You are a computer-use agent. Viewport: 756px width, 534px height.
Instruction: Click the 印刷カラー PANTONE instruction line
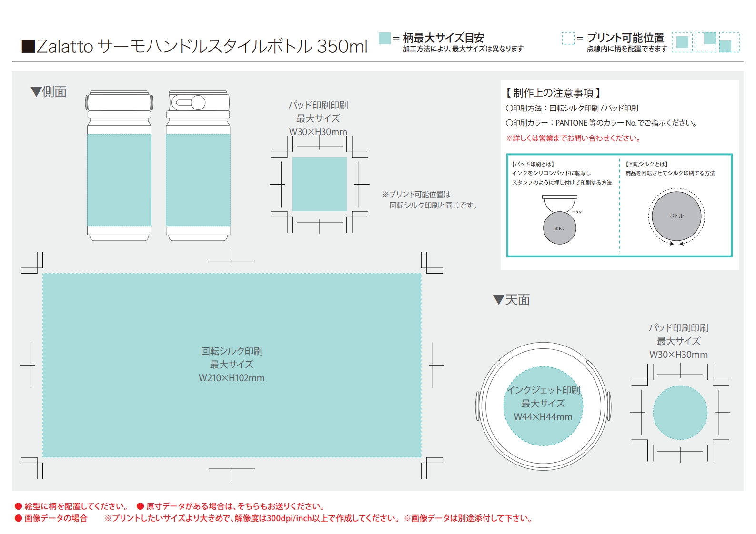603,123
